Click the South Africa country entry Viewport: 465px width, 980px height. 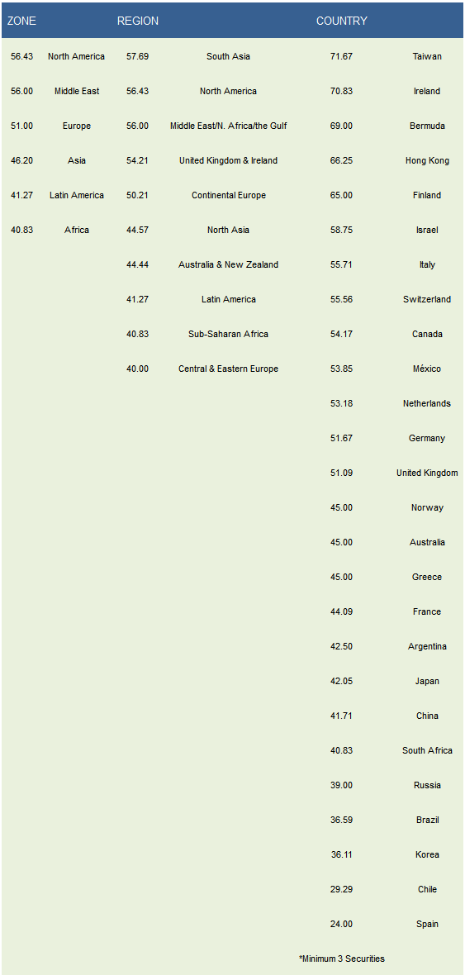[428, 750]
